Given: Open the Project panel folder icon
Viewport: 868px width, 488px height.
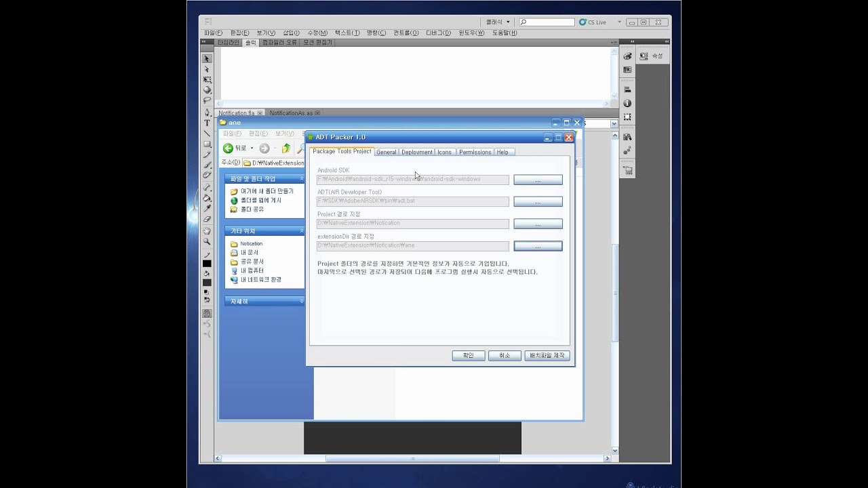Looking at the screenshot, I should 627,169.
